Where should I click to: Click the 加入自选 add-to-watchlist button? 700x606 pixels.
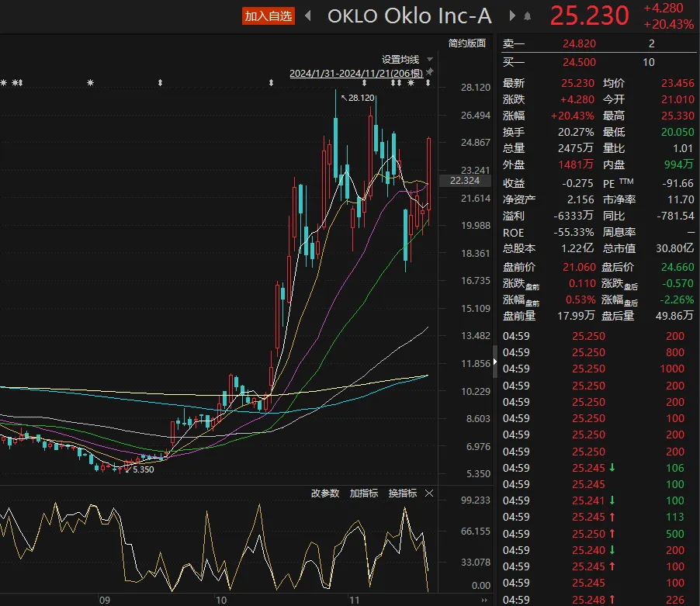pyautogui.click(x=269, y=16)
